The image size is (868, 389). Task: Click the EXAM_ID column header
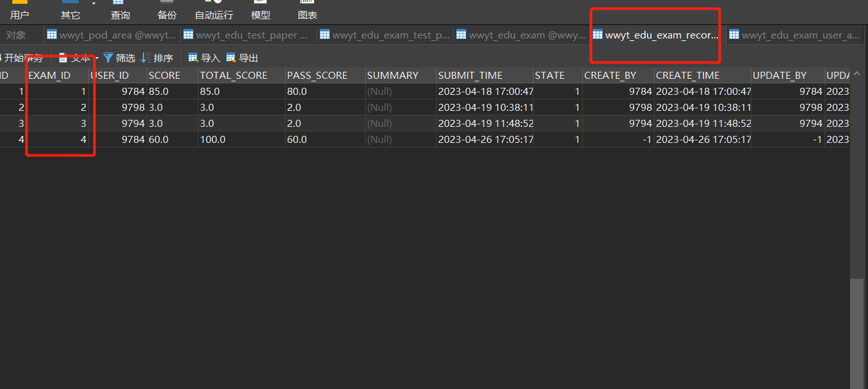58,76
